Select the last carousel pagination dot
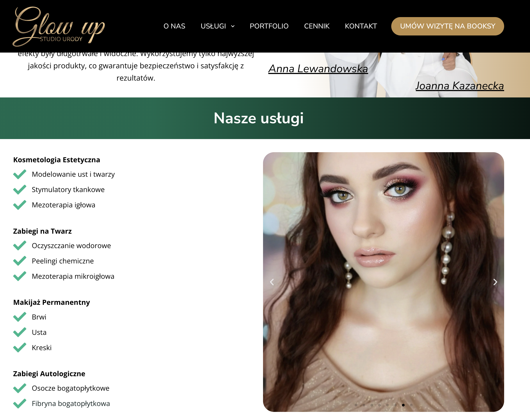Image resolution: width=530 pixels, height=420 pixels. (411, 405)
